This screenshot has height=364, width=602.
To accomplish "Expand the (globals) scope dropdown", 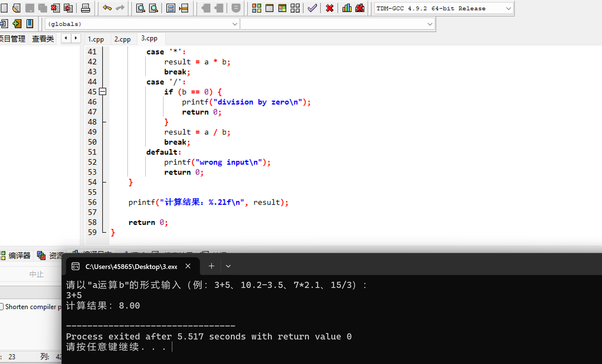I will (235, 24).
